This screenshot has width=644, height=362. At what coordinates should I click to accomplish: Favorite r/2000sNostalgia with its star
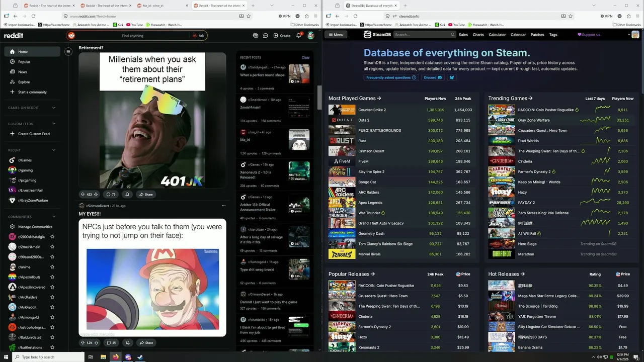(52, 237)
